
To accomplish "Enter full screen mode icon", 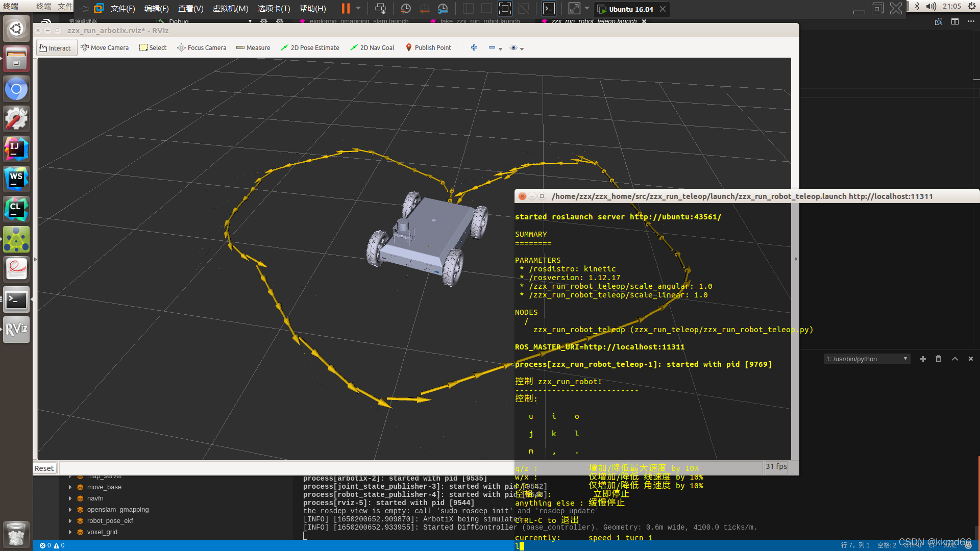I will pyautogui.click(x=505, y=8).
